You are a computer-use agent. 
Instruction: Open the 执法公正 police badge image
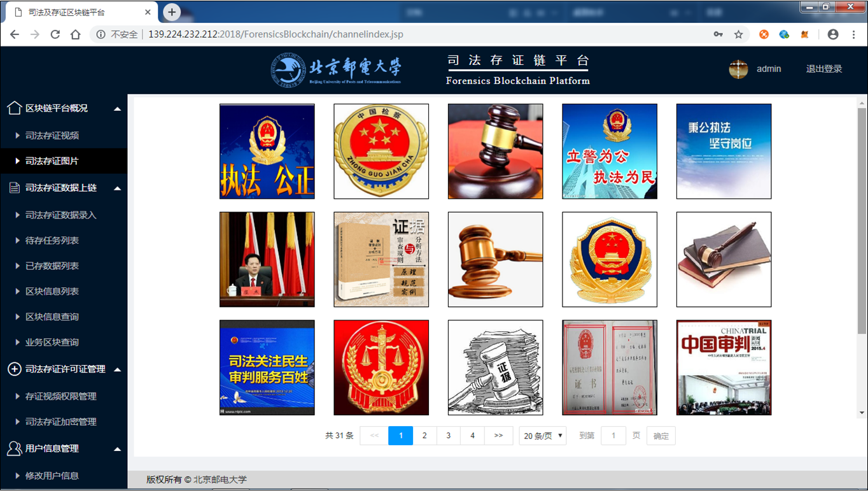coord(267,152)
